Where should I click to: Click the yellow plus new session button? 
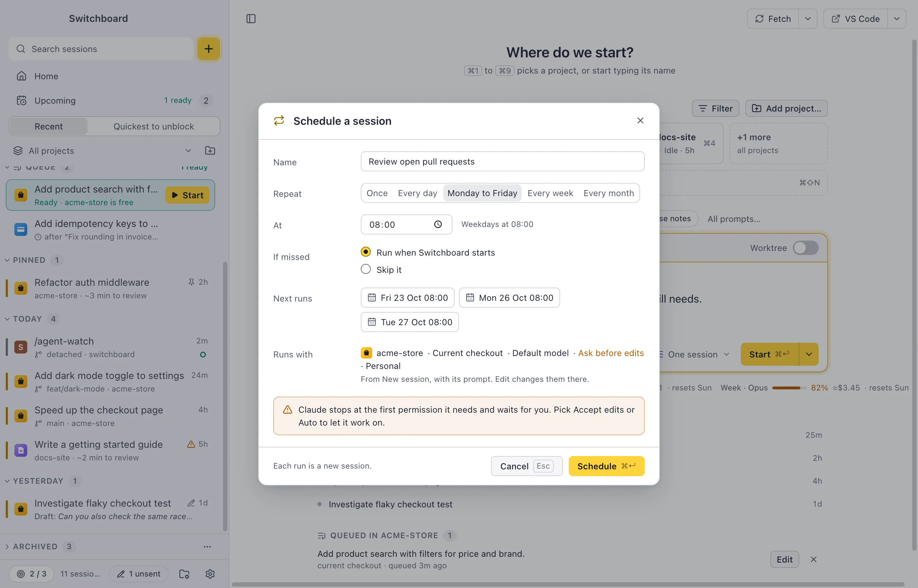point(208,49)
